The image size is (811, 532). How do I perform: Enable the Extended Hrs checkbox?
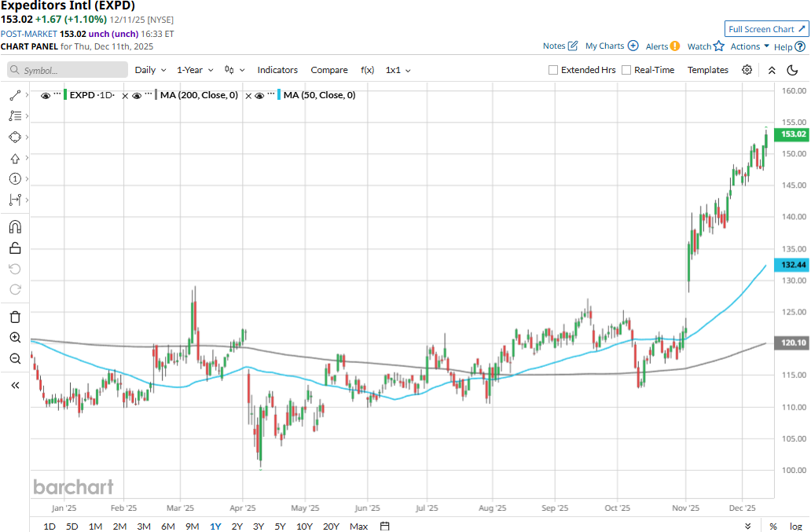[x=553, y=70]
